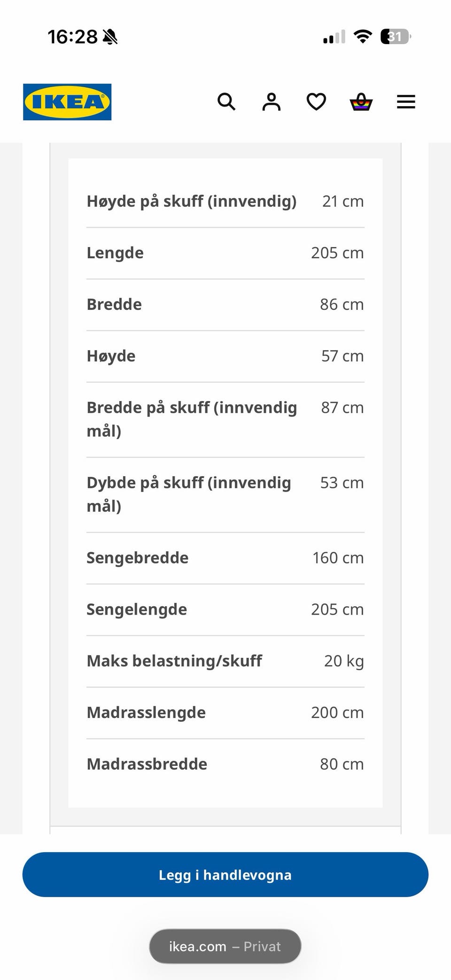
Task: Select the Maks belastning/skuff row
Action: [225, 661]
